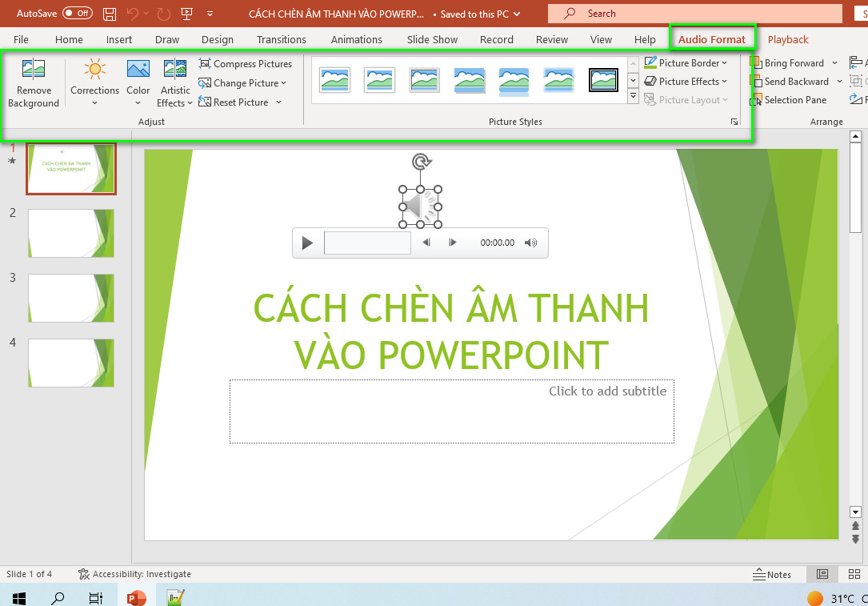The image size is (868, 606).
Task: Open the Color adjustment menu
Action: [x=138, y=83]
